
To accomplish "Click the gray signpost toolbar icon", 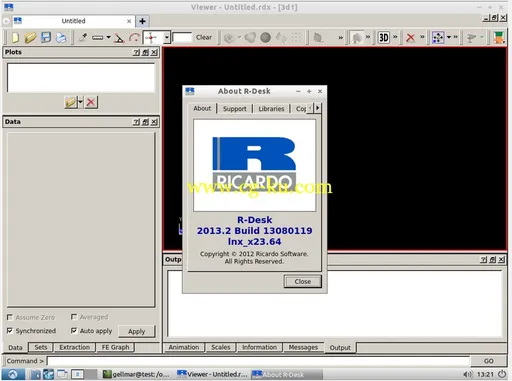I will [471, 38].
